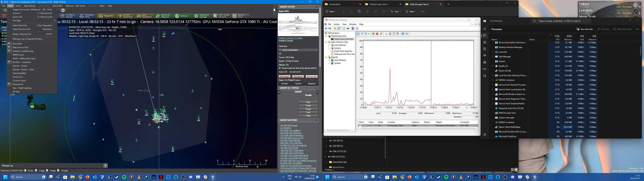Click the 24x FIM-92K Stinger weapon link
This screenshot has width=644, height=181.
(x=289, y=126)
